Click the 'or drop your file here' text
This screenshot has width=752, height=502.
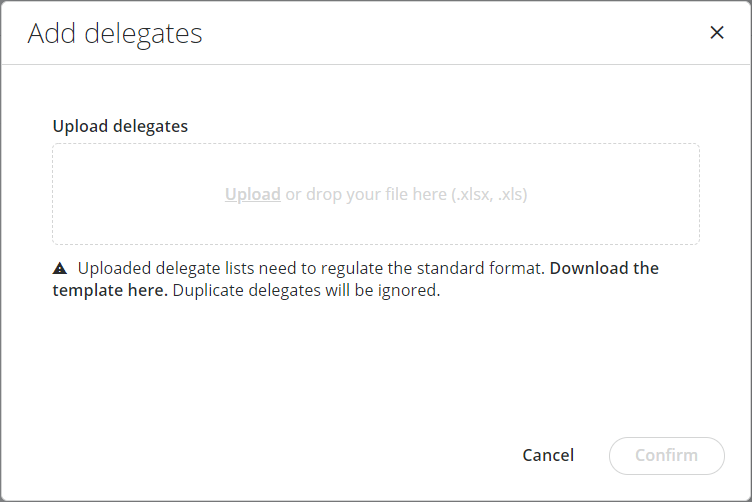366,194
